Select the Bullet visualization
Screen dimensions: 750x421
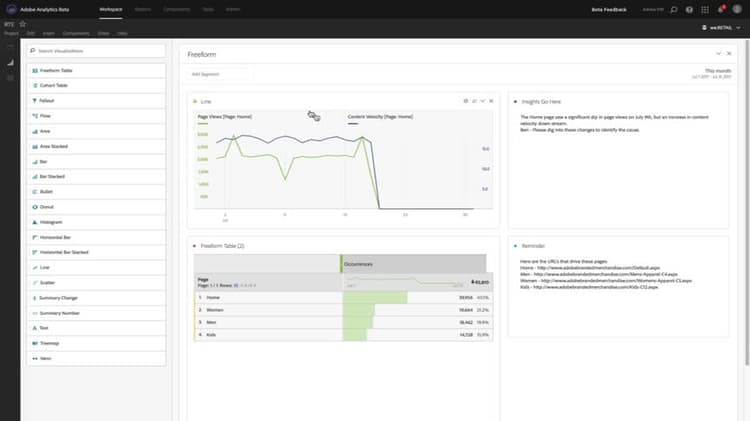pos(97,192)
